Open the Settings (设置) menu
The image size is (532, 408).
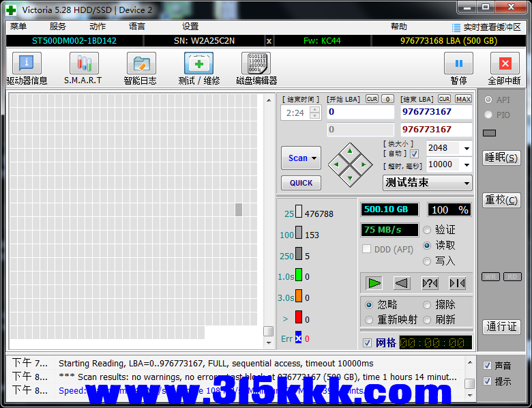[x=190, y=27]
